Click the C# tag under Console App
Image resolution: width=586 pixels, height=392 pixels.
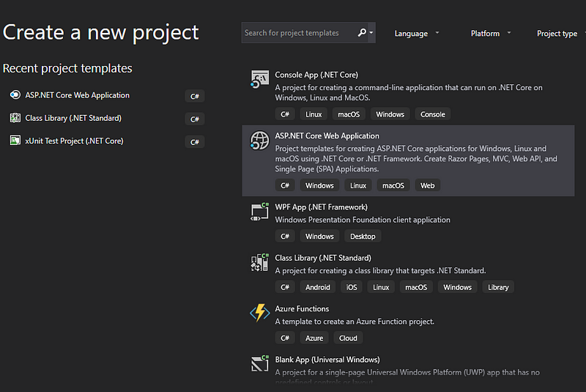coord(285,114)
